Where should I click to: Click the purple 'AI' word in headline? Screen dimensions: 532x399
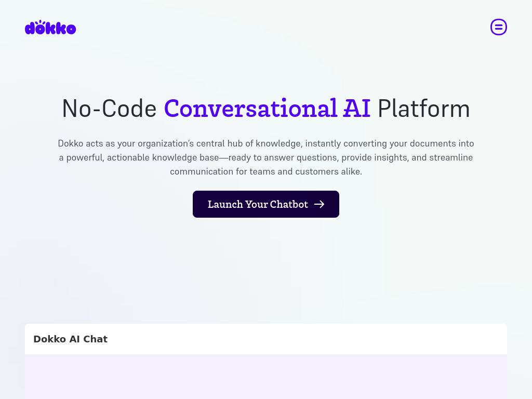click(356, 109)
